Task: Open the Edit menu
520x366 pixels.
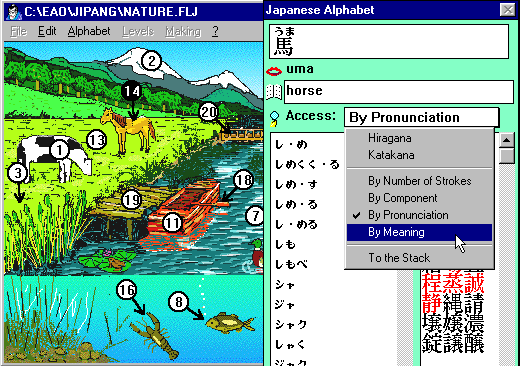Action: click(47, 31)
